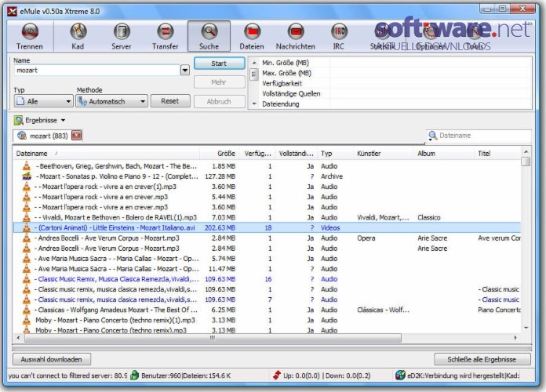Image resolution: width=546 pixels, height=392 pixels.
Task: Click the red up/down transfer status icon
Action: (277, 376)
